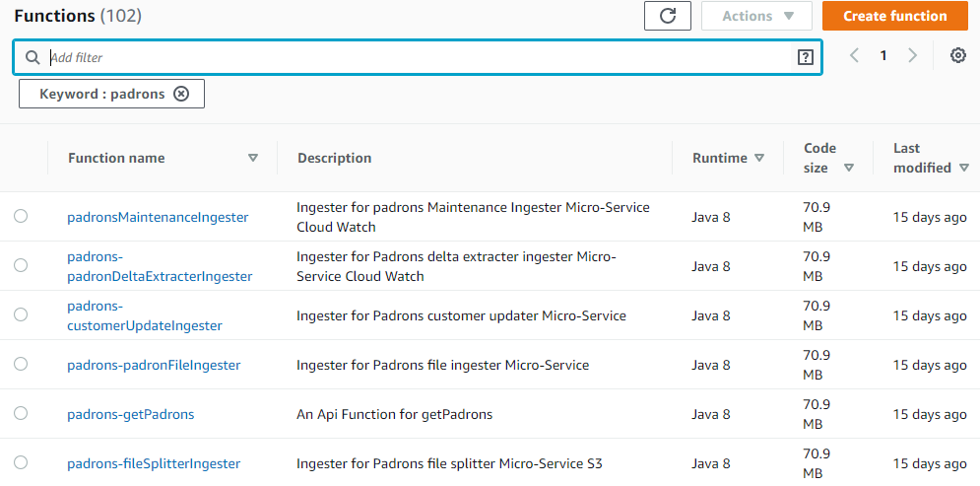This screenshot has height=486, width=980.
Task: Go to the previous page arrow
Action: point(854,56)
